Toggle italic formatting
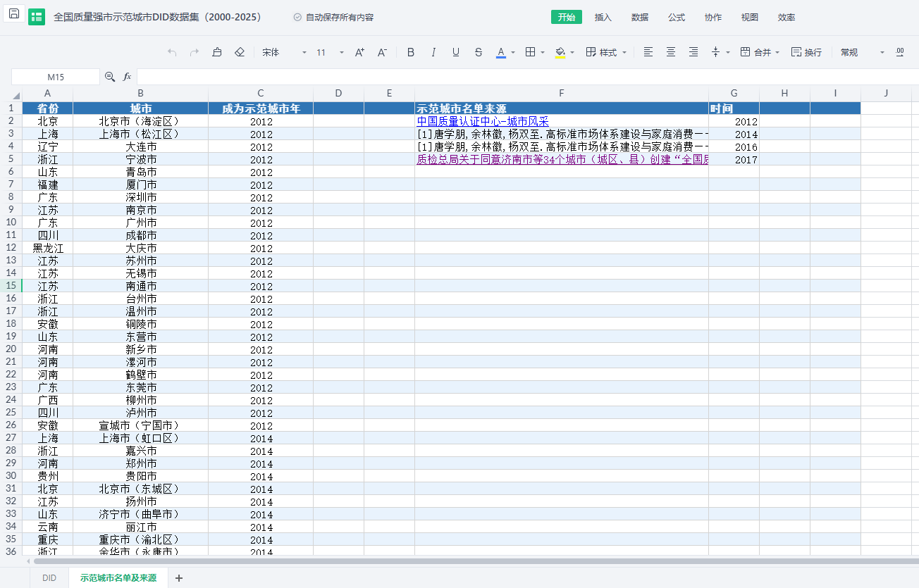Viewport: 919px width, 588px height. click(433, 52)
